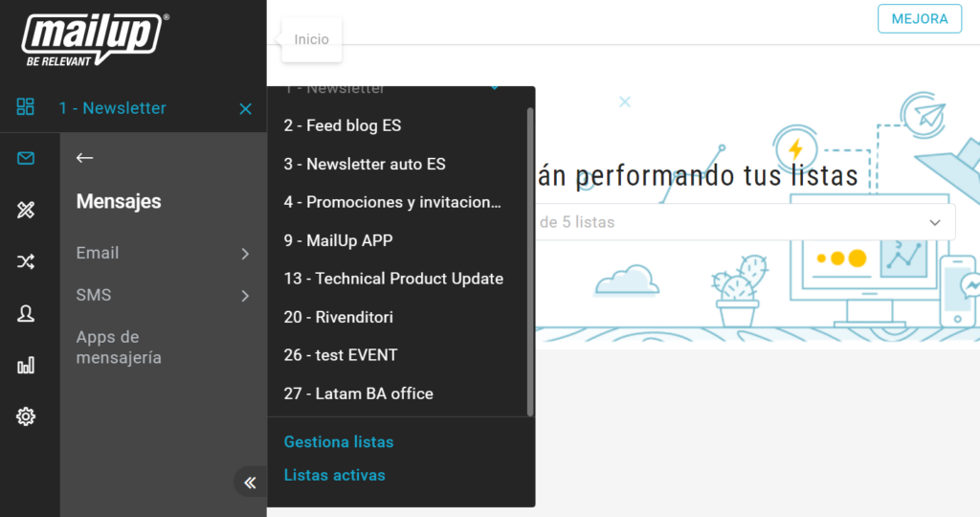Image resolution: width=980 pixels, height=517 pixels.
Task: Open the Recipients person icon
Action: (x=26, y=313)
